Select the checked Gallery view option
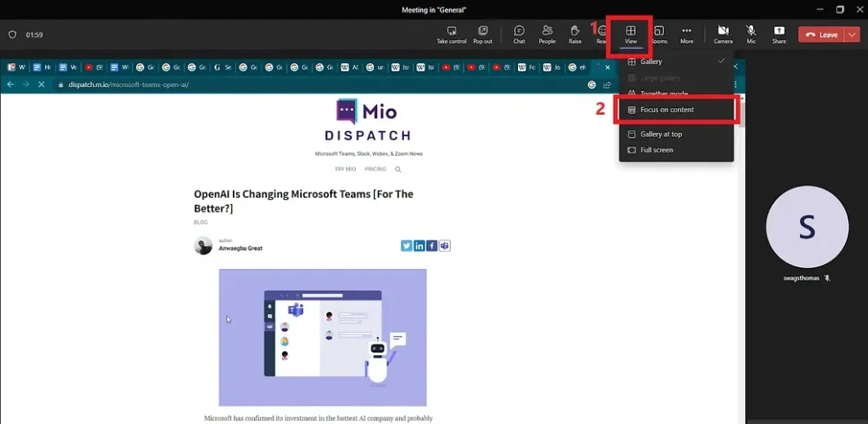The height and width of the screenshot is (424, 868). click(x=676, y=62)
